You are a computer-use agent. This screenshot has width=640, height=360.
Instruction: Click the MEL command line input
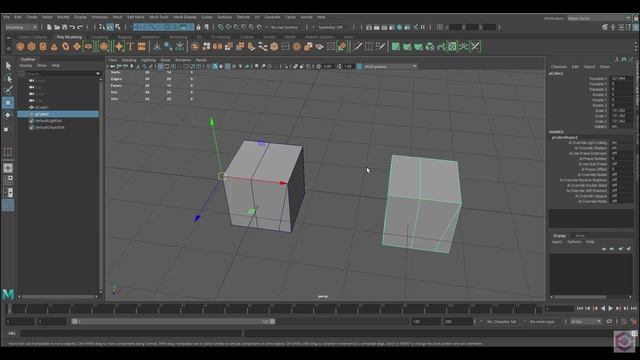point(131,333)
